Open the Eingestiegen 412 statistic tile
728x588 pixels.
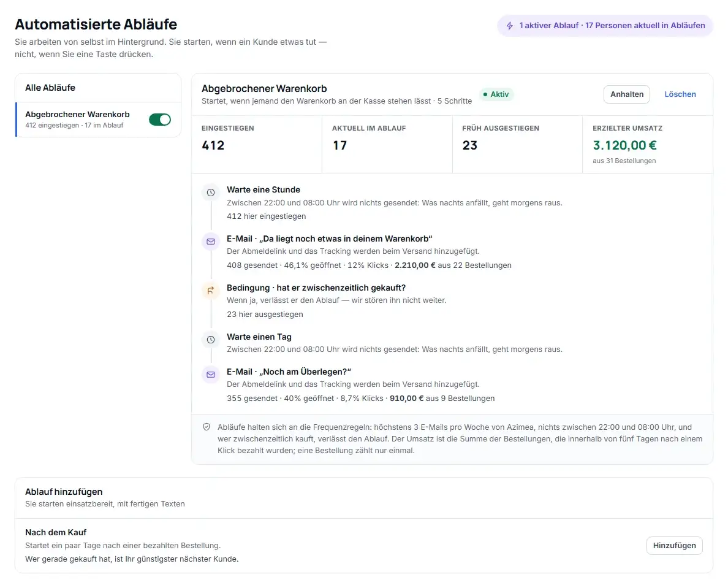click(x=257, y=144)
